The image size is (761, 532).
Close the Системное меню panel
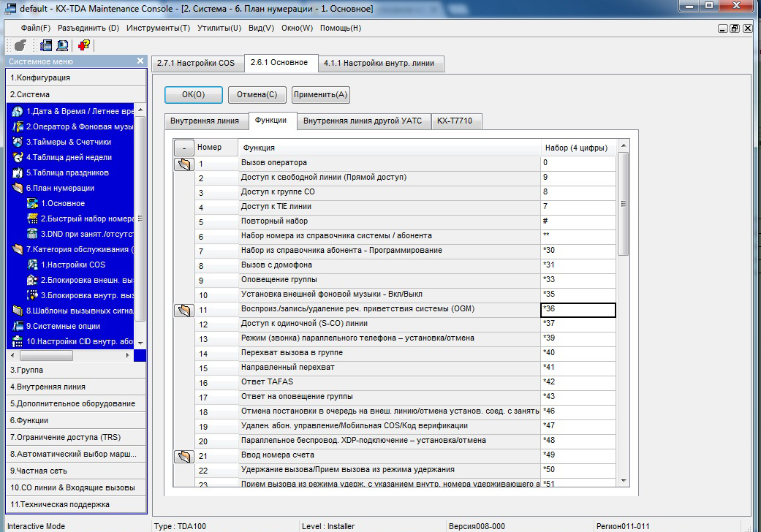140,61
